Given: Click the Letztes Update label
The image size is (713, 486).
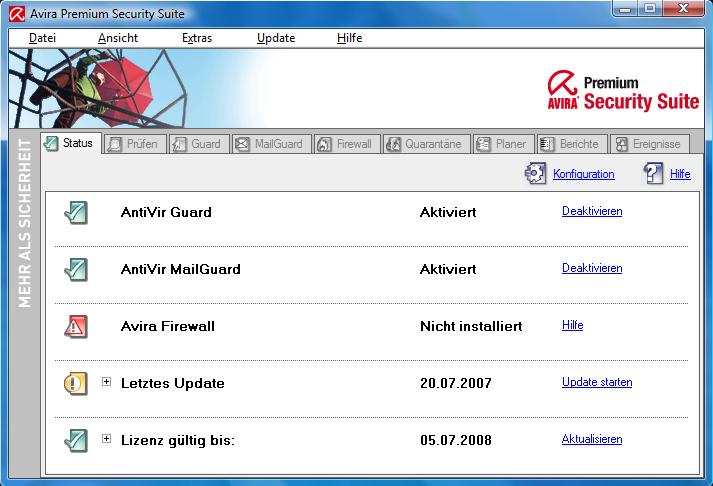Looking at the screenshot, I should pos(173,383).
